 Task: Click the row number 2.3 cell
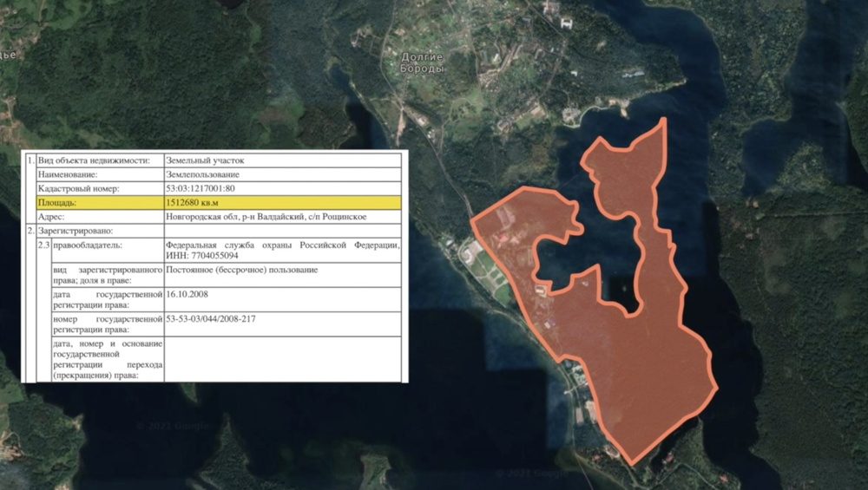pos(43,245)
